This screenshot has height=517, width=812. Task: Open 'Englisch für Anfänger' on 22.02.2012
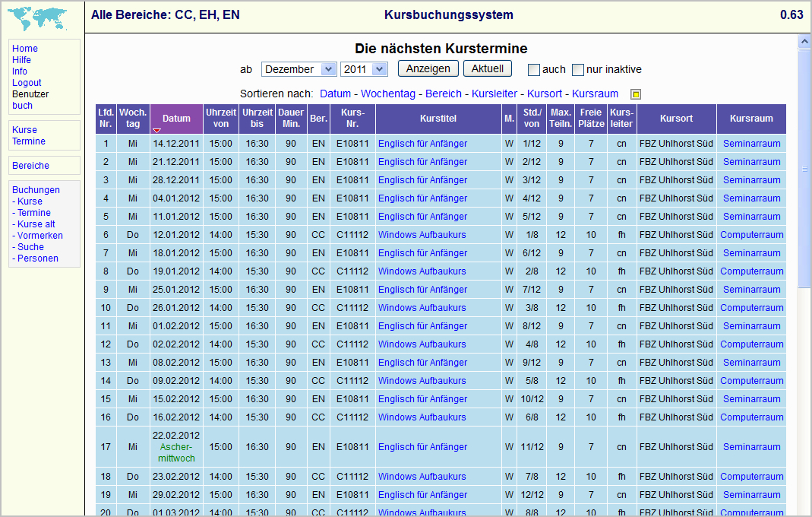pyautogui.click(x=422, y=447)
